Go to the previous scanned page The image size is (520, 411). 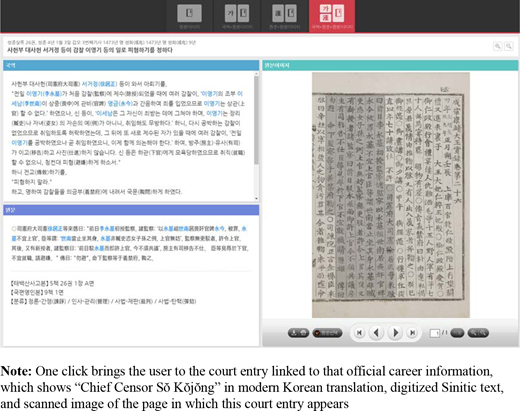[x=377, y=333]
